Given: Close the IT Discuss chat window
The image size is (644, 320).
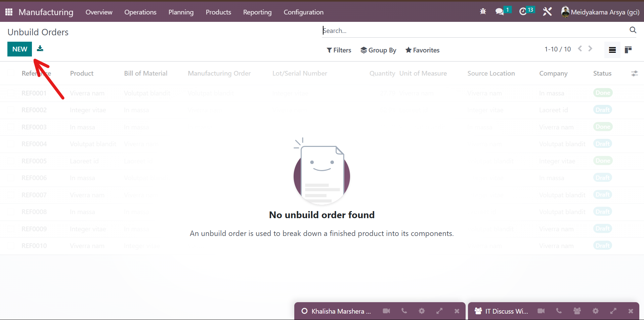Looking at the screenshot, I should click(631, 311).
